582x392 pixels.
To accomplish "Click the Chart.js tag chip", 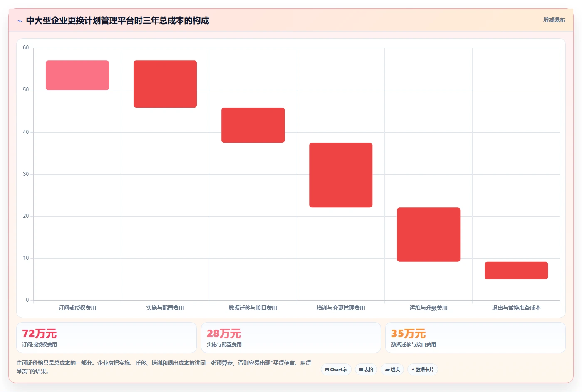I will pyautogui.click(x=336, y=370).
